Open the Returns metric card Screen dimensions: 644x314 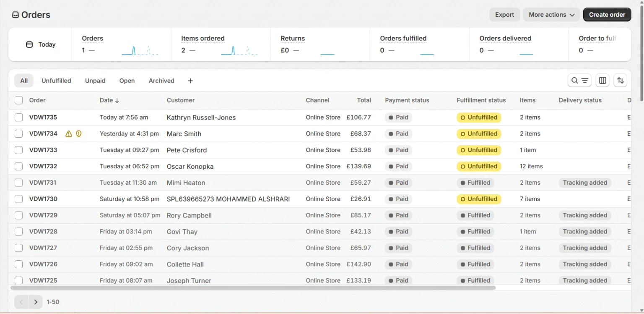[x=320, y=44]
